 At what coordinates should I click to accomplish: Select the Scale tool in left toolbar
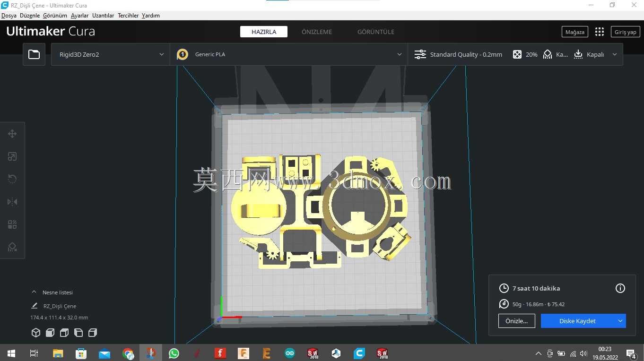[12, 156]
